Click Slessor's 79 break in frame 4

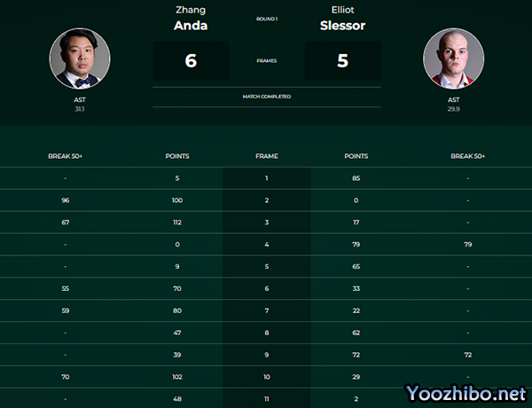467,244
